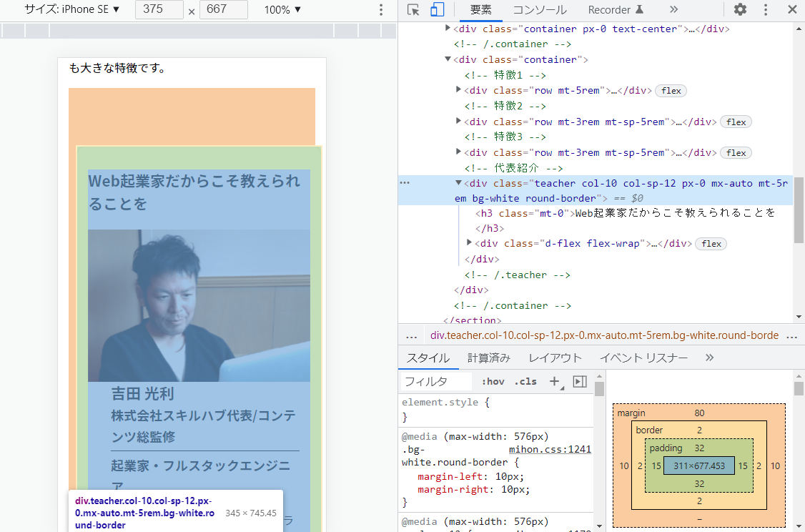
Task: Open device toolbar more options menu
Action: [x=380, y=10]
